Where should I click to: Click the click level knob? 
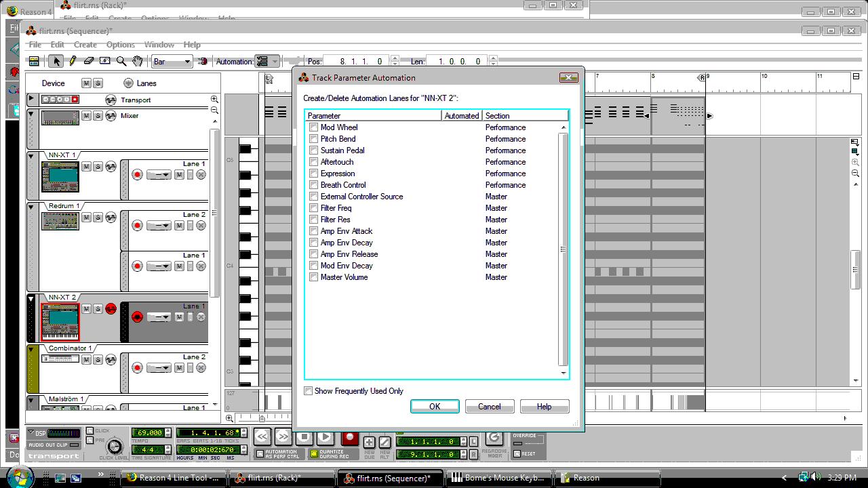(115, 446)
